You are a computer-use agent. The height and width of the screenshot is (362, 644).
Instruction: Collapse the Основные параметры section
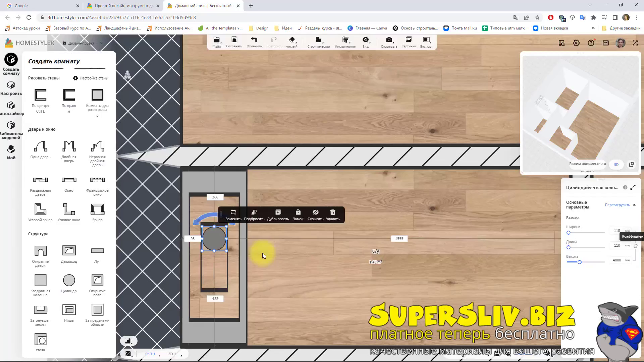coord(634,205)
